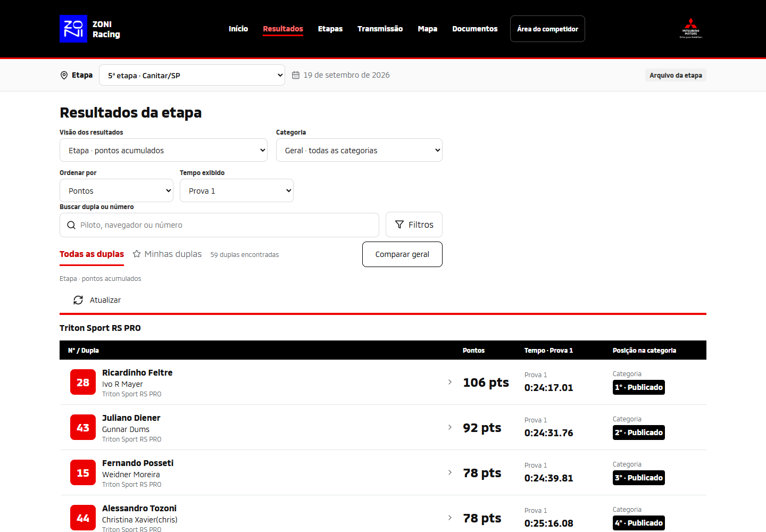Focus the Piloto, navegador ou número search field

(219, 225)
